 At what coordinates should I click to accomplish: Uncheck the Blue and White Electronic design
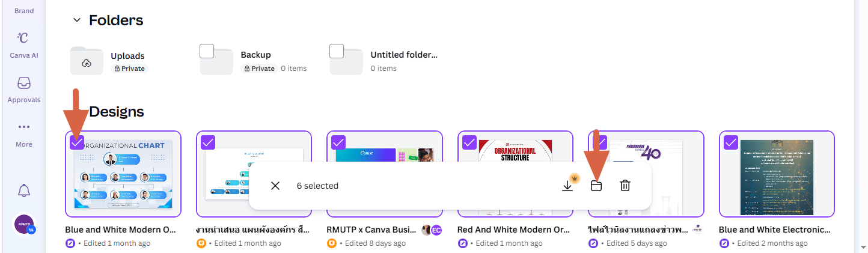(731, 142)
